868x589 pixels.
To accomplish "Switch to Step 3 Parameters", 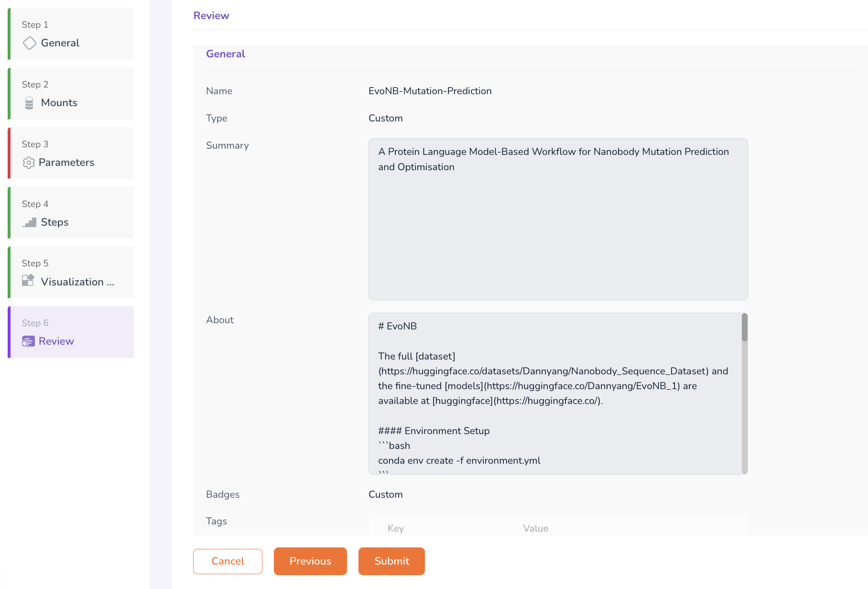I will 72,153.
